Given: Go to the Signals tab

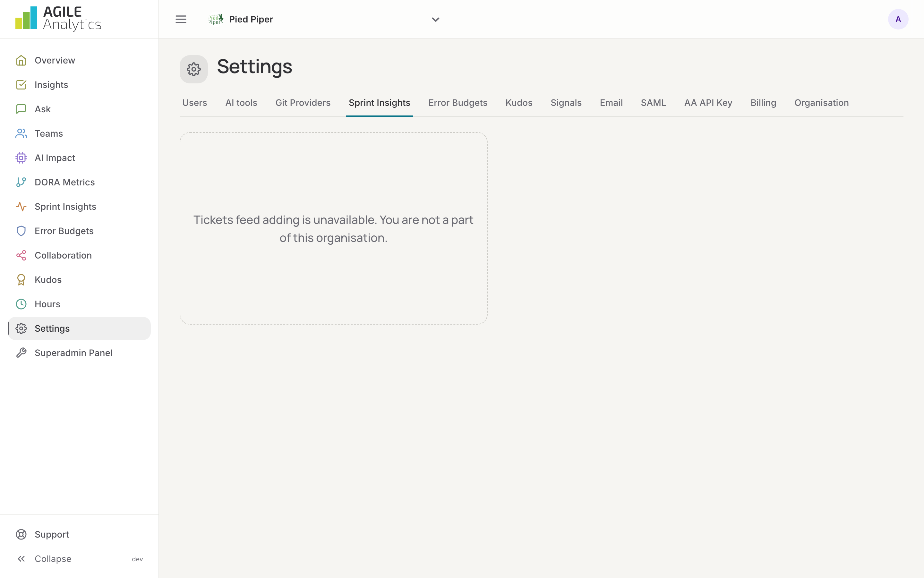Looking at the screenshot, I should pos(566,103).
